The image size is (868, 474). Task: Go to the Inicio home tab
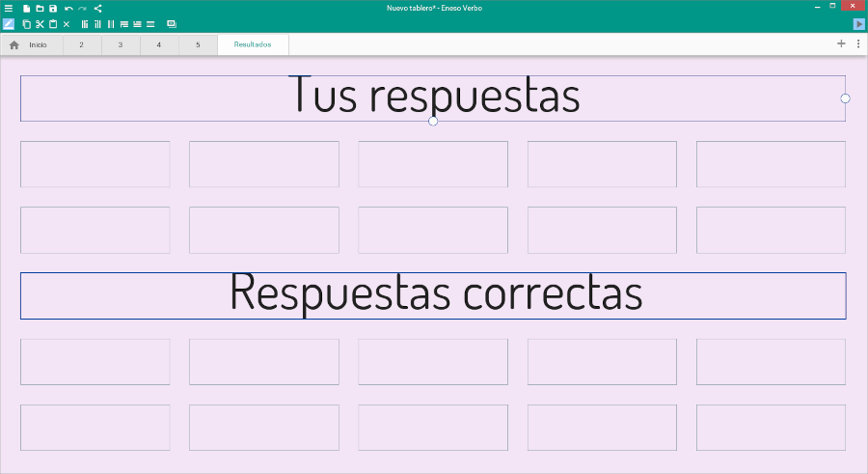point(32,45)
